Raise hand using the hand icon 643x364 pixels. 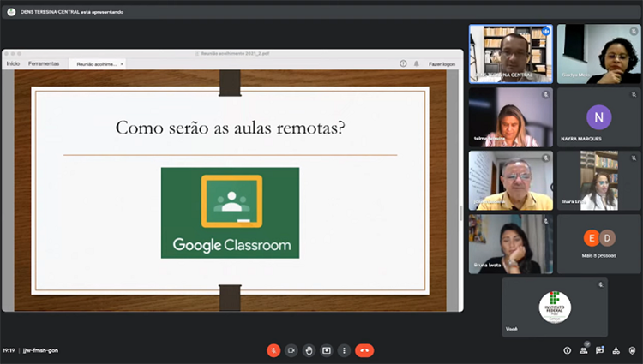point(309,350)
